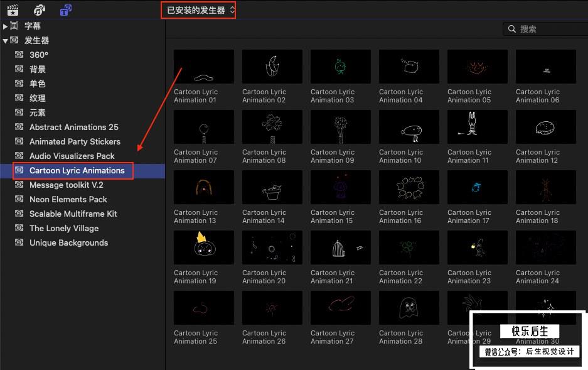Open the 已安装的发生器 dropdown

click(x=198, y=10)
